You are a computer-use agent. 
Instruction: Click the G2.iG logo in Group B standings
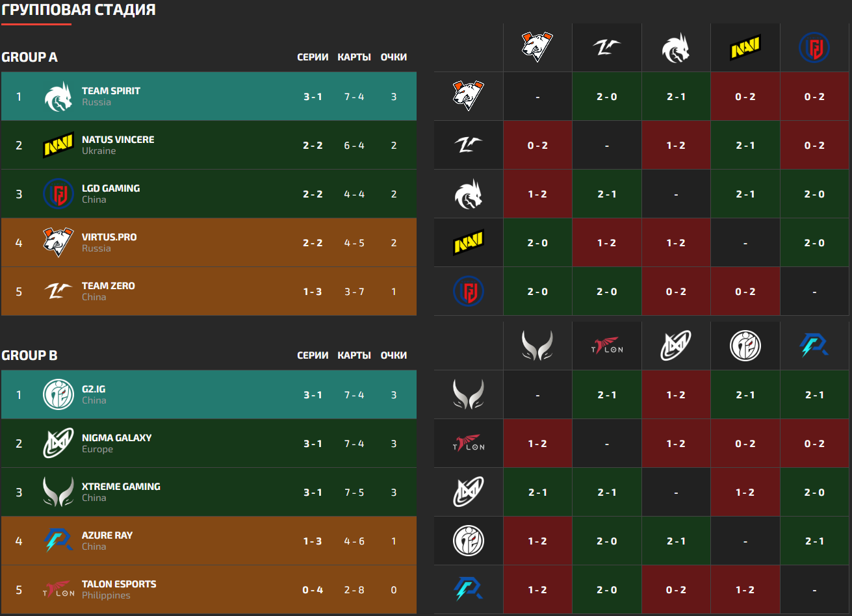click(x=58, y=395)
